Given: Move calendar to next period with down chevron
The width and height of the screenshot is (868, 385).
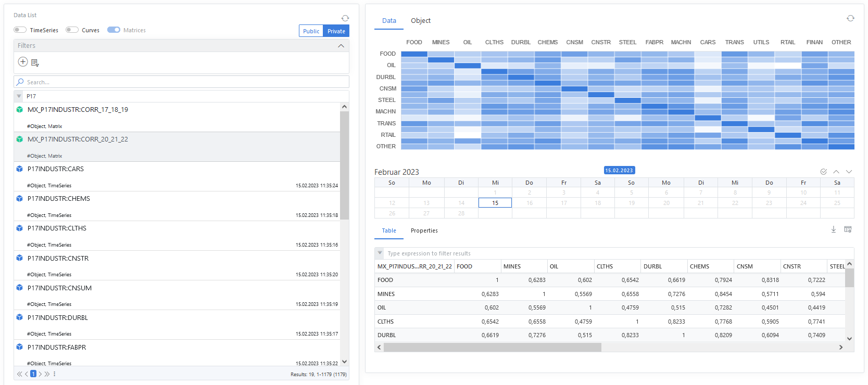Looking at the screenshot, I should coord(849,172).
